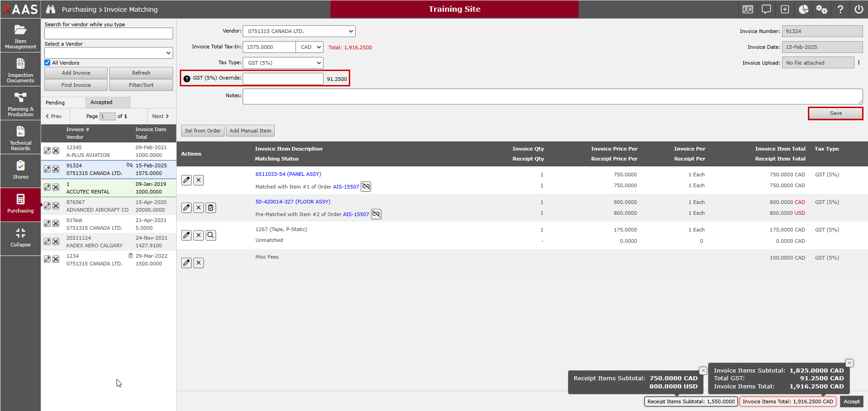Click the help question mark in top bar
This screenshot has height=411, width=868.
(x=840, y=9)
